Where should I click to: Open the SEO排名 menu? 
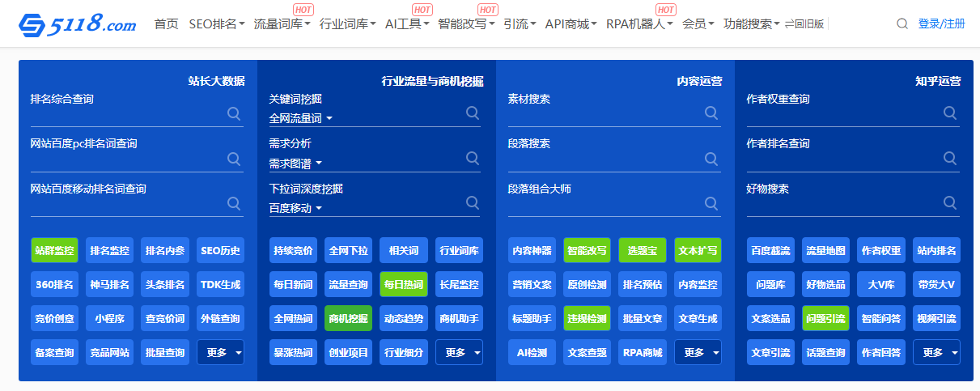217,24
